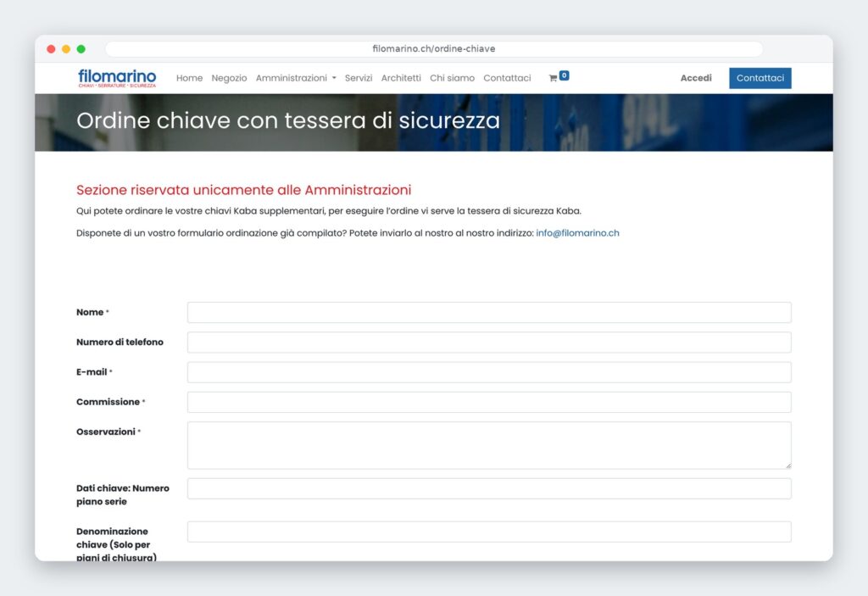Click the blue Contattaci button
Screen dimensions: 868x596
pos(760,78)
